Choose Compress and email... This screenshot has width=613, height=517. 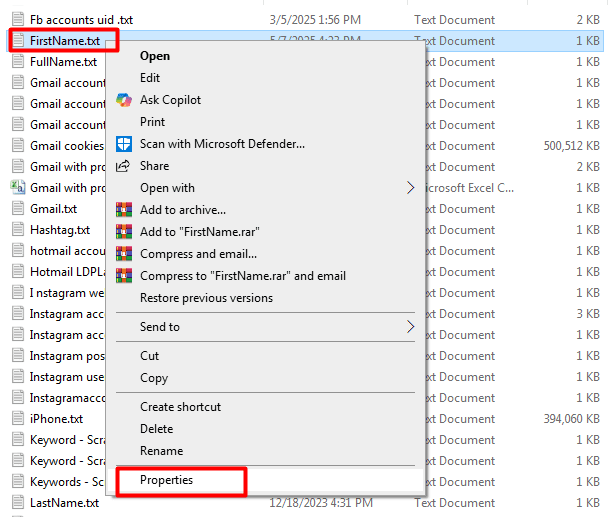pos(199,254)
